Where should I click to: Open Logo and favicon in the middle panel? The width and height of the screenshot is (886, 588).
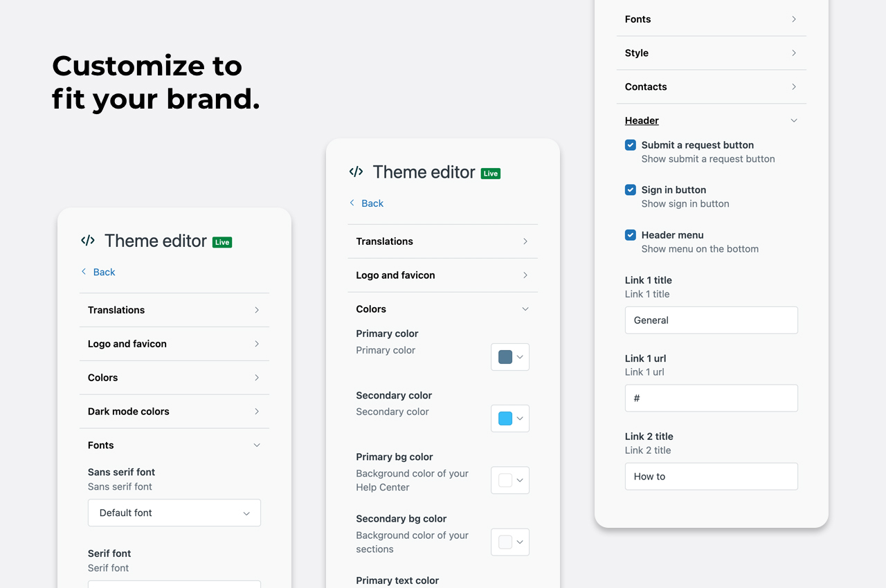[443, 275]
